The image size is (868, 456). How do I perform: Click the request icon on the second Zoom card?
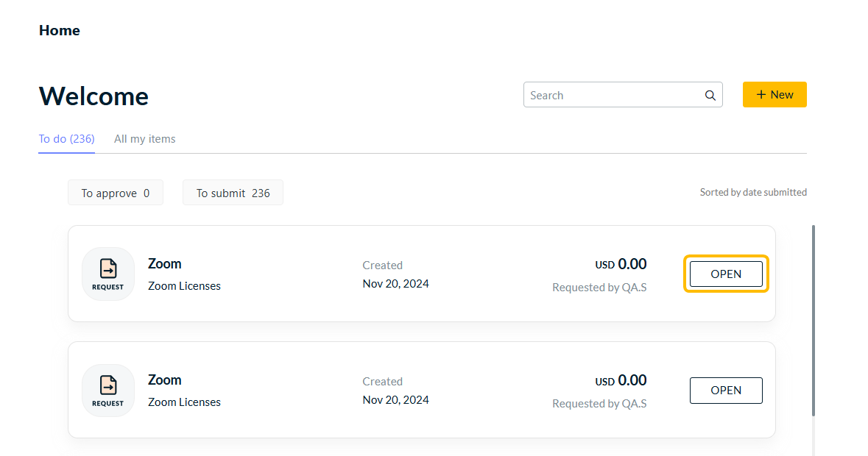[108, 390]
